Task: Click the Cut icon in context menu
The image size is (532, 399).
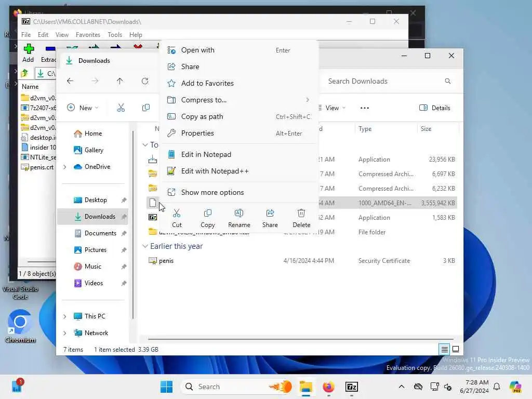Action: [177, 218]
